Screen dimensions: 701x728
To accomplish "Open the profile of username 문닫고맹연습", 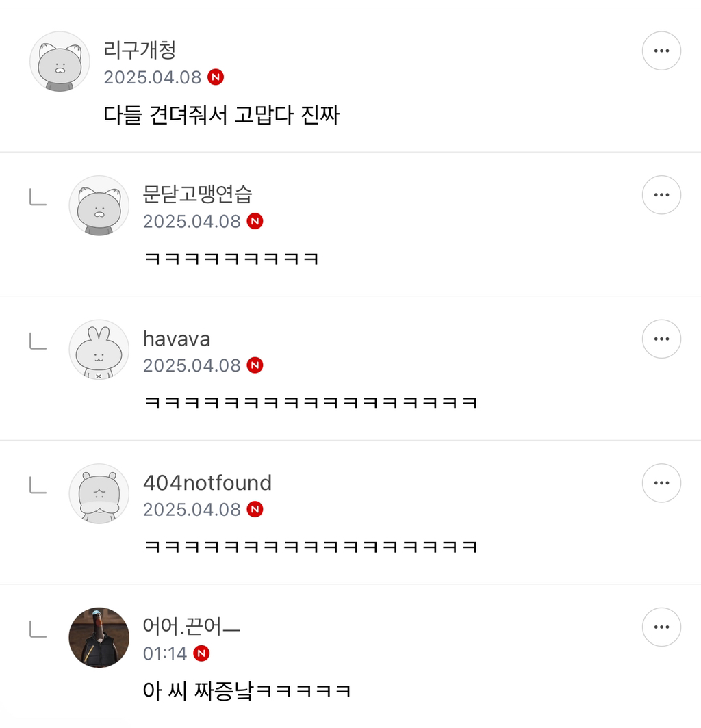I will click(197, 194).
